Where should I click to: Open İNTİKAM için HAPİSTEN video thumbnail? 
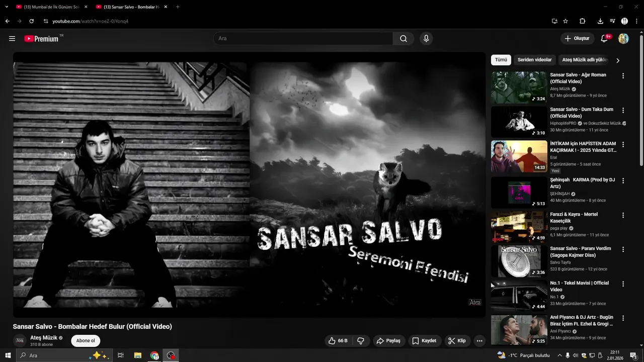click(x=519, y=156)
